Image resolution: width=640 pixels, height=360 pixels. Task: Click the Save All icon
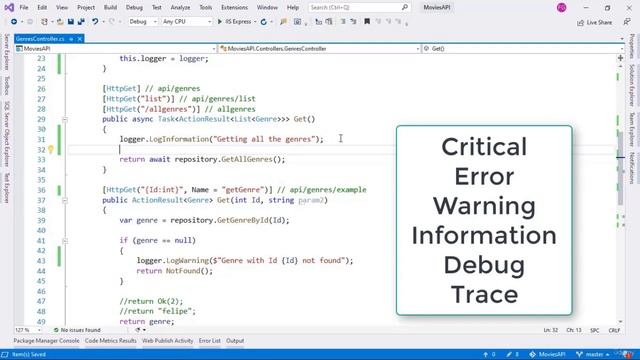[81, 22]
